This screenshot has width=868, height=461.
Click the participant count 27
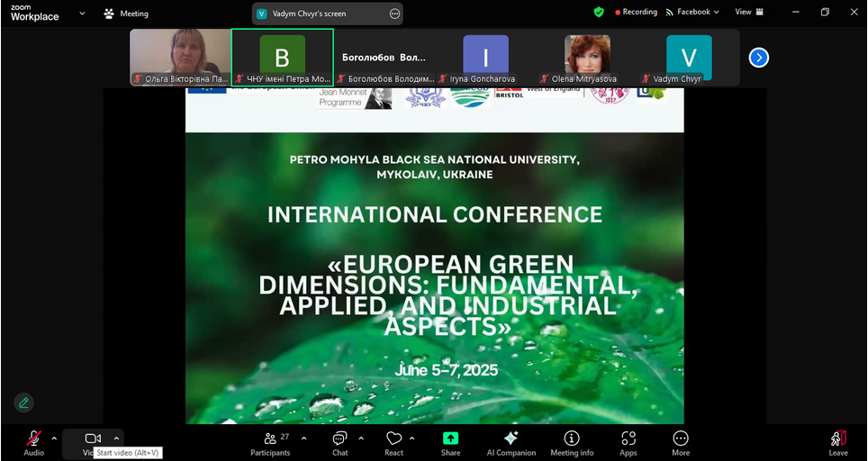tap(285, 437)
